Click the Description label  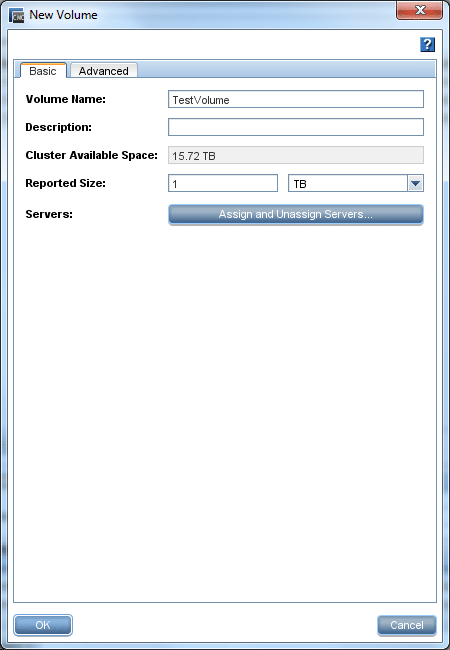pyautogui.click(x=59, y=127)
